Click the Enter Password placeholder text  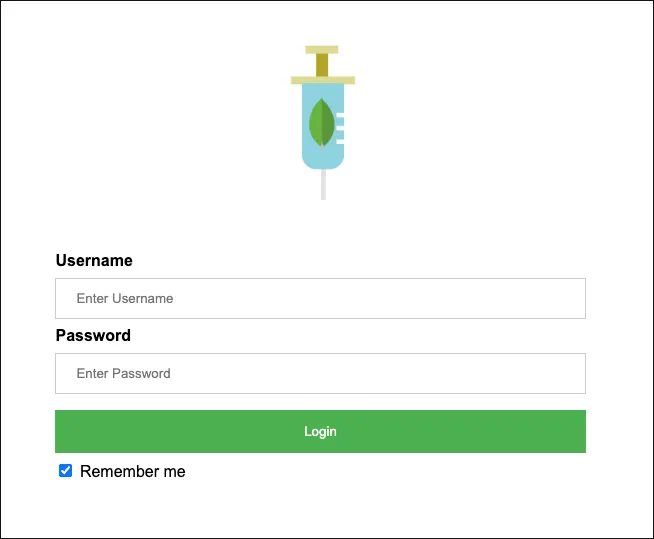click(x=123, y=373)
